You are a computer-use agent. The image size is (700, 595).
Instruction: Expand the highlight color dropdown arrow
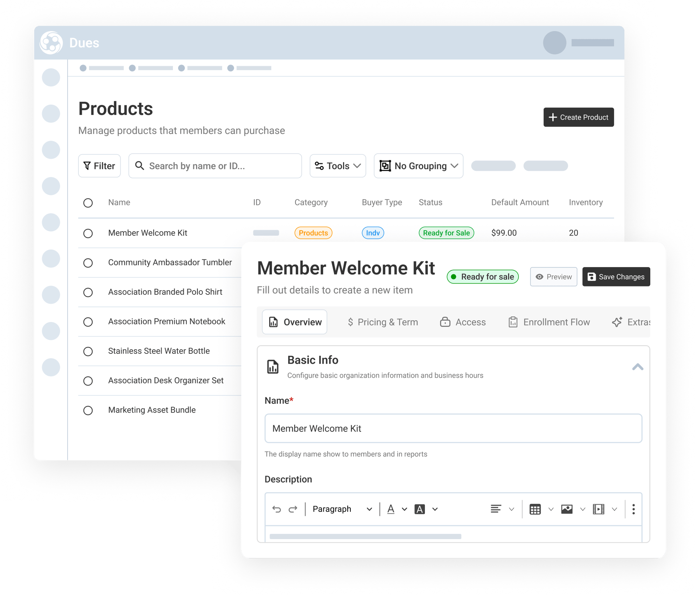(x=435, y=509)
